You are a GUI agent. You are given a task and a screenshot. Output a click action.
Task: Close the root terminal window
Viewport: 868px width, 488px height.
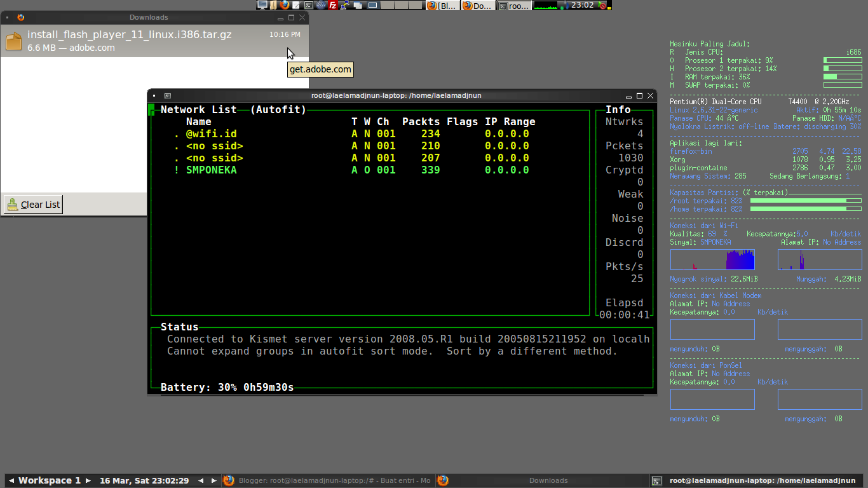(x=650, y=96)
